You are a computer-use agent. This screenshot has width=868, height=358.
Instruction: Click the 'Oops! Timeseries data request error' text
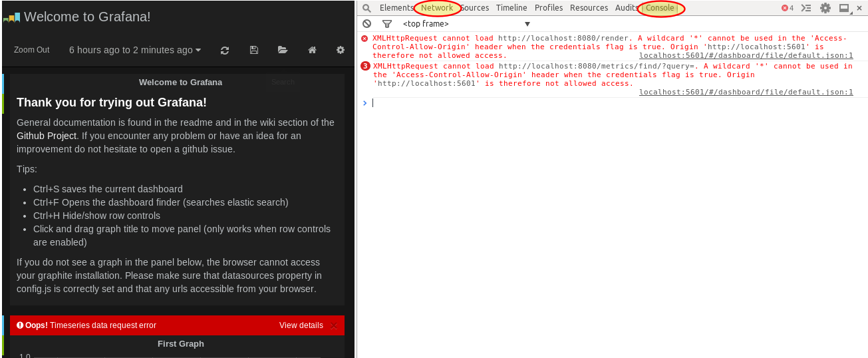(x=90, y=325)
